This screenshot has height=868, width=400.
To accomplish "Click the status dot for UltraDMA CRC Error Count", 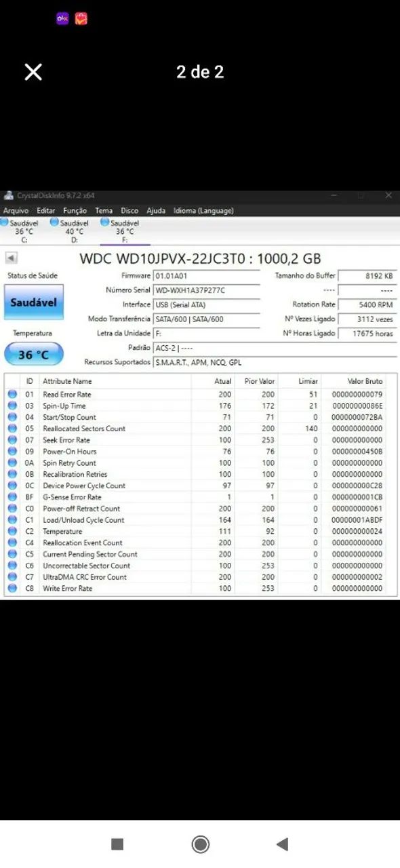I will [12, 577].
